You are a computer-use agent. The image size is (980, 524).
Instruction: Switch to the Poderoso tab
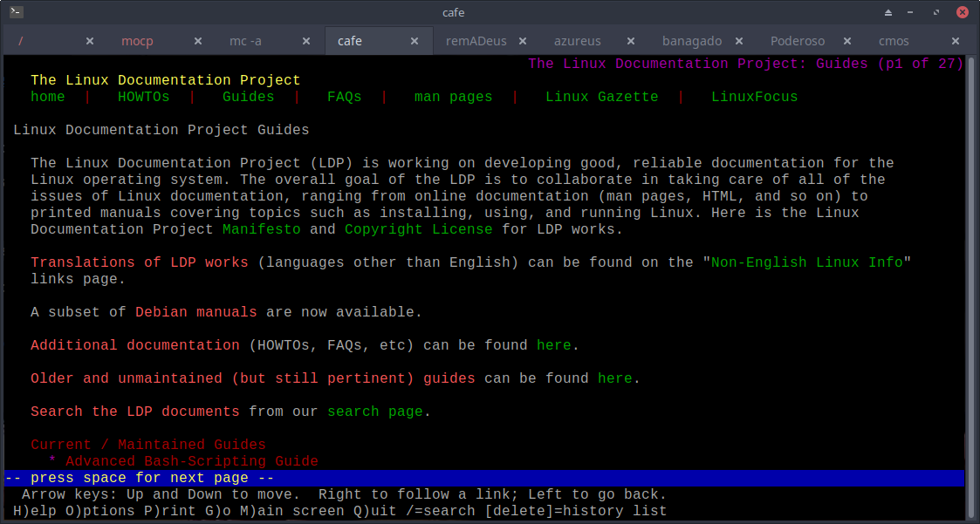point(812,41)
